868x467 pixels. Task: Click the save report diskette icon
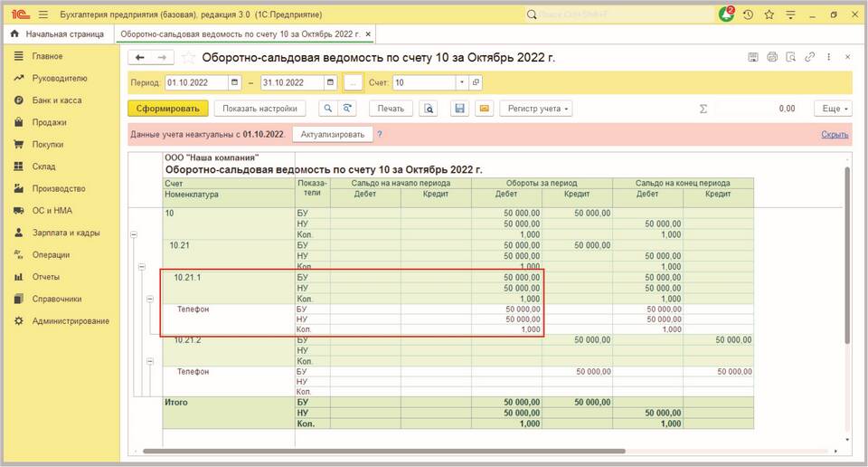point(459,109)
